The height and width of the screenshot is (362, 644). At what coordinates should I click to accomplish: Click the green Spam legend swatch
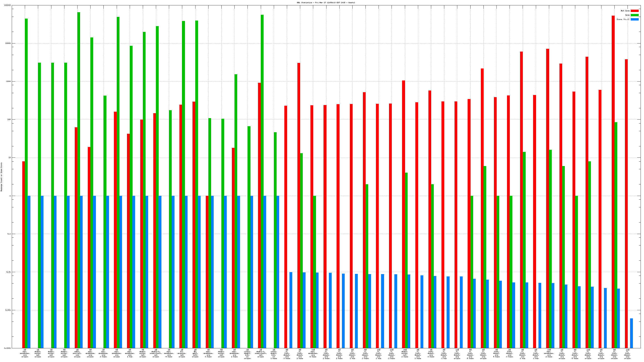click(x=635, y=15)
